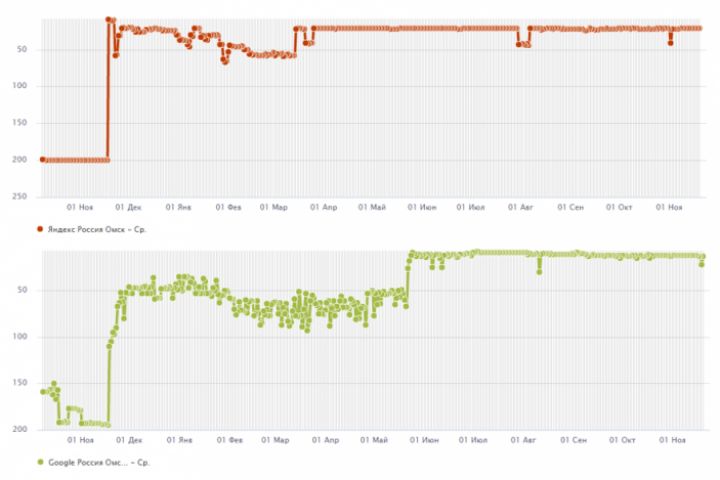Select "01 Авг" on the Google chart axis
The height and width of the screenshot is (480, 720).
pos(526,440)
